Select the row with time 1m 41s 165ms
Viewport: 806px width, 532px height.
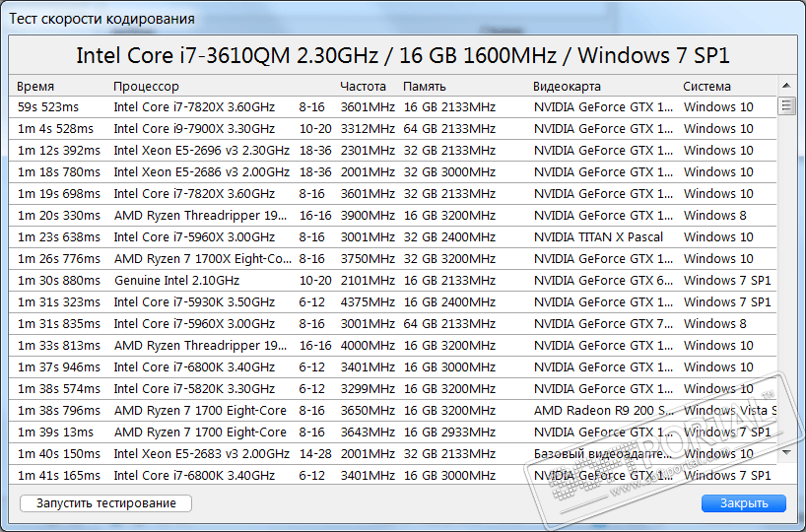(x=392, y=476)
